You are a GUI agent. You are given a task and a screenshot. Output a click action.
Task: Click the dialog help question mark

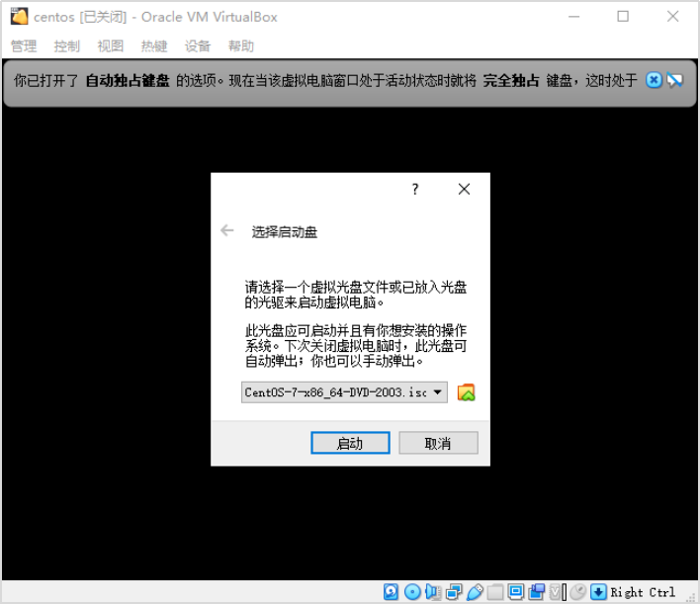415,189
